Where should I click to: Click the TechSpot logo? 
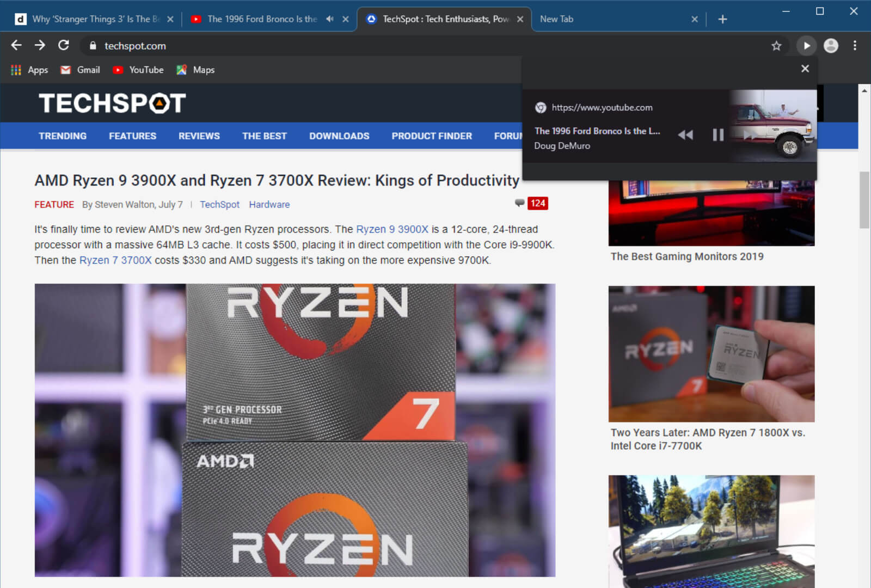112,103
